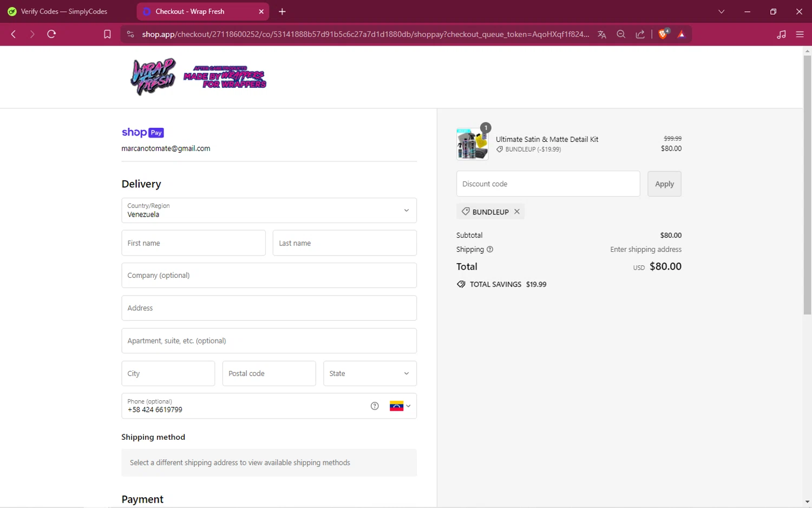Viewport: 812px width, 508px height.
Task: Reload the checkout page
Action: pos(51,34)
